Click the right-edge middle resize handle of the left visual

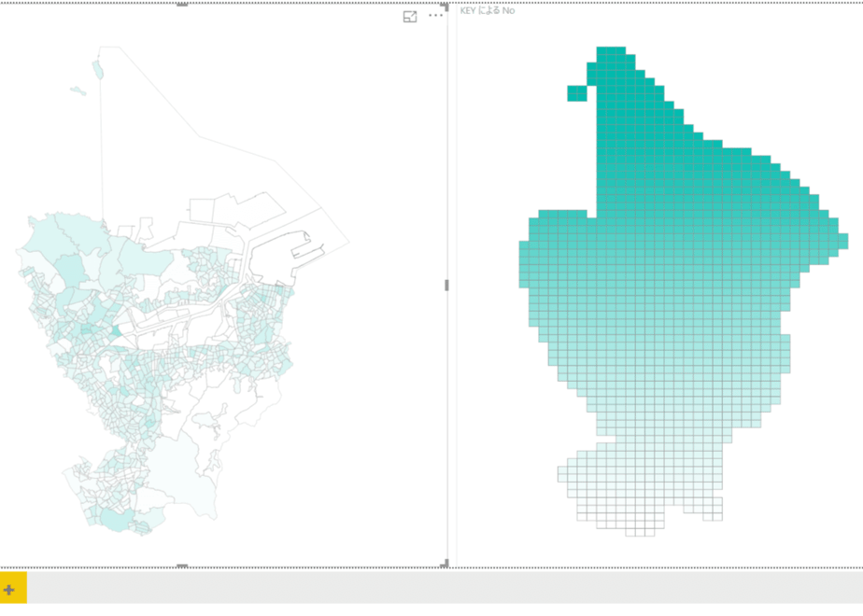(x=446, y=285)
